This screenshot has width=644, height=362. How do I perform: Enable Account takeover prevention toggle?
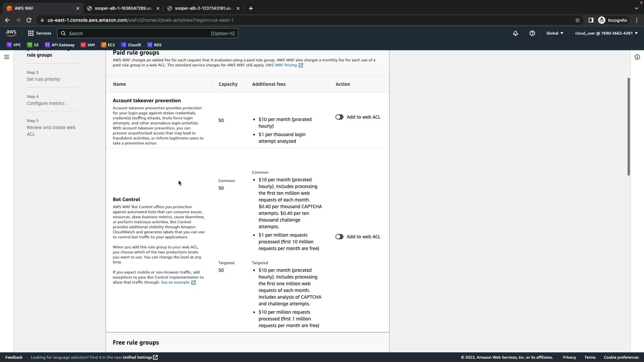pyautogui.click(x=339, y=117)
